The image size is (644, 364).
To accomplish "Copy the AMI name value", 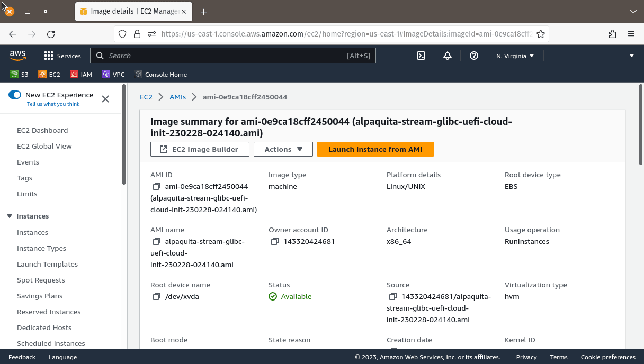I will click(156, 241).
